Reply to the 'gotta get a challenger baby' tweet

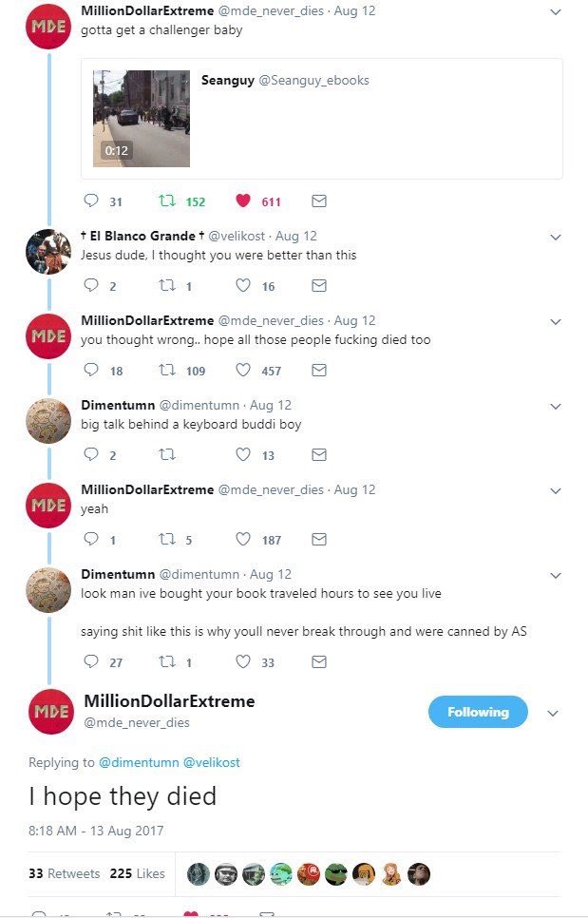click(x=91, y=201)
